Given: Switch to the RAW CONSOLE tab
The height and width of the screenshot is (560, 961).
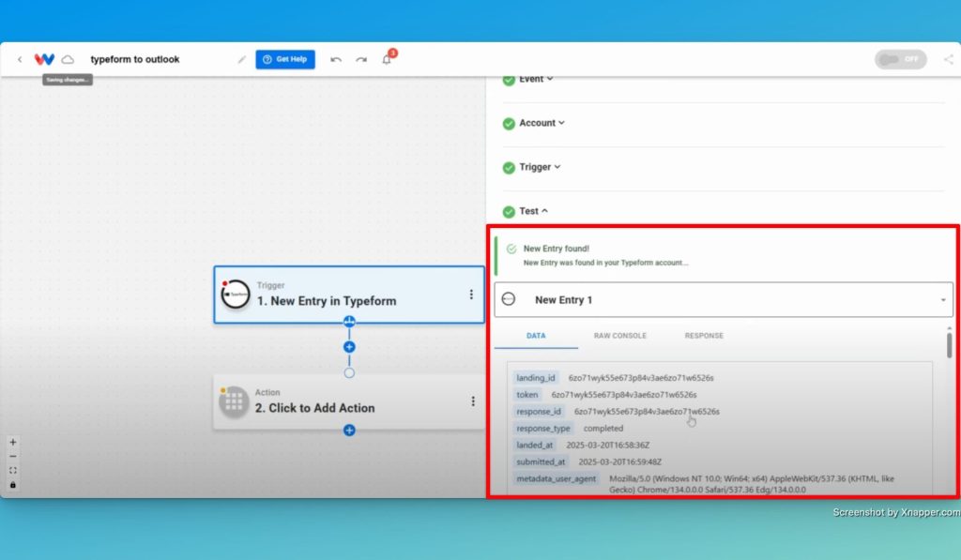Looking at the screenshot, I should click(x=619, y=336).
